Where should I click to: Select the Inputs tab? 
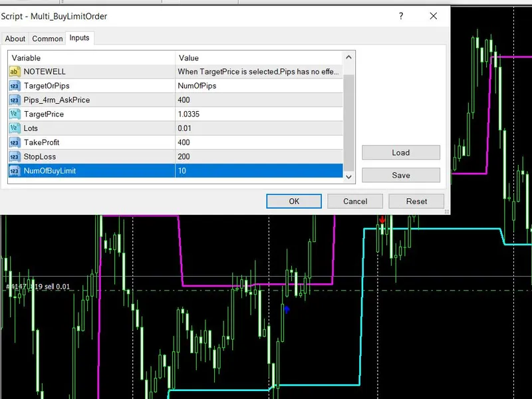[x=79, y=38]
